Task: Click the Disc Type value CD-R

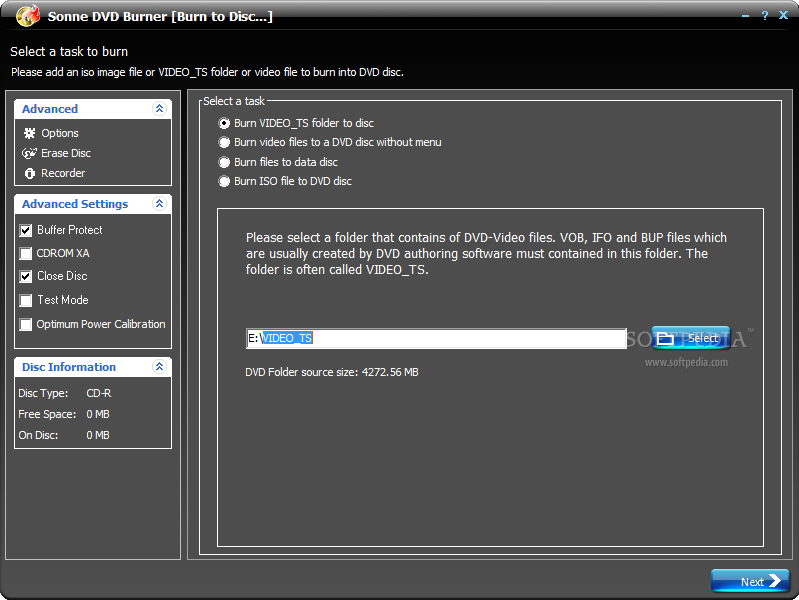Action: click(x=99, y=393)
